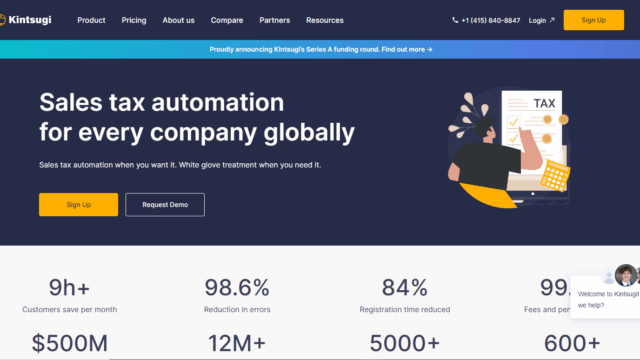Click the 'Sales tax automation' headline
Image resolution: width=640 pixels, height=360 pixels.
[x=162, y=102]
